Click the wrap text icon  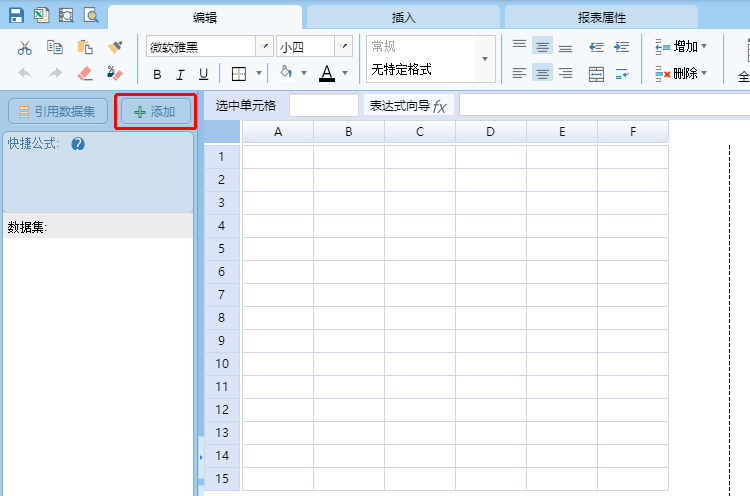(x=621, y=74)
